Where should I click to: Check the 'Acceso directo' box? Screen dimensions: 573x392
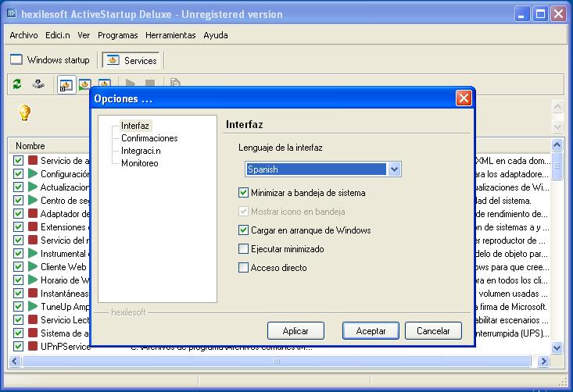(243, 268)
